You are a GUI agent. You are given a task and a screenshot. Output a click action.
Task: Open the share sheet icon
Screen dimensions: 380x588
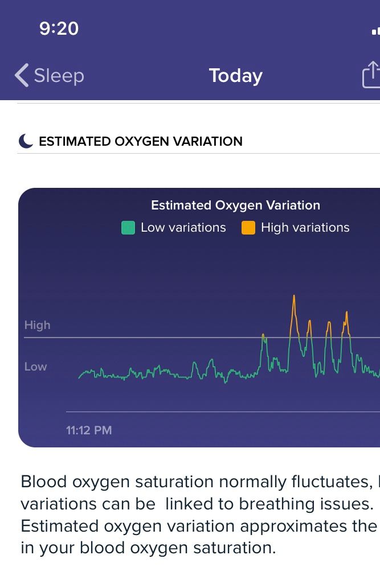click(371, 75)
